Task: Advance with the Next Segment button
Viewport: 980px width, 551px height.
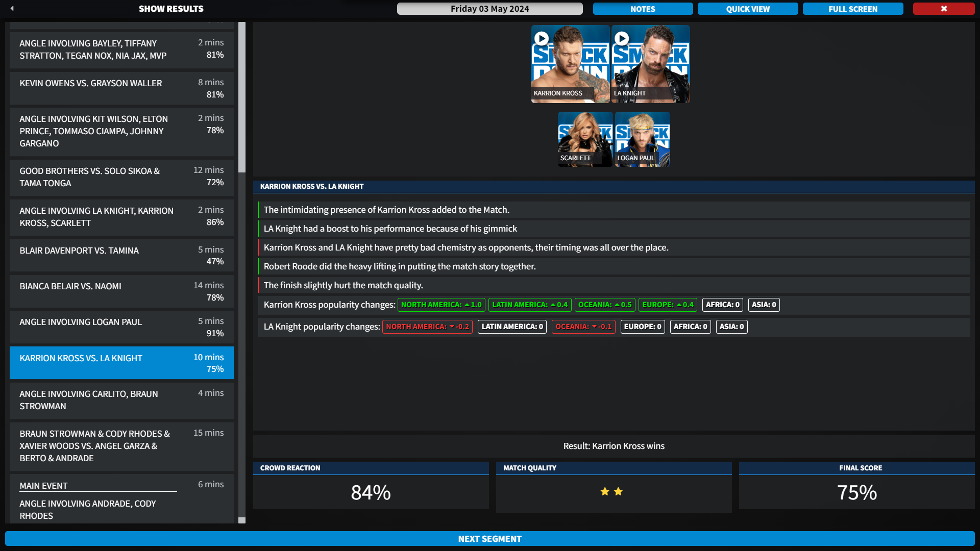Action: coord(490,539)
